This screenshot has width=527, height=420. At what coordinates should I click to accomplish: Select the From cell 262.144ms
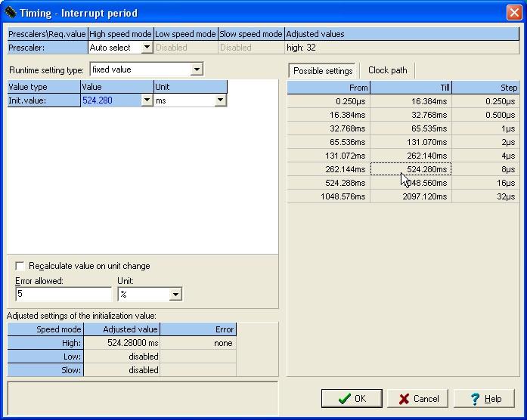tap(328, 169)
